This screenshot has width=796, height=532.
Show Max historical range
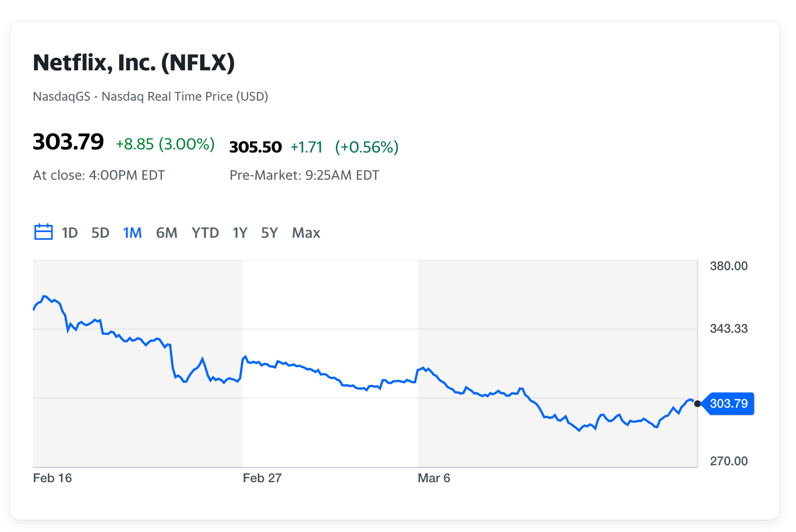coord(306,233)
